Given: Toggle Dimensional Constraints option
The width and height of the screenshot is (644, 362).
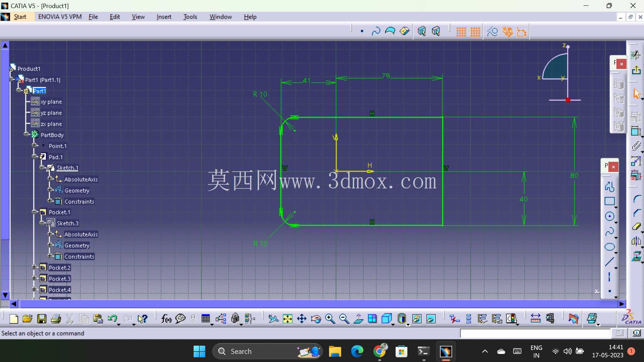Looking at the screenshot, I should coord(522,32).
